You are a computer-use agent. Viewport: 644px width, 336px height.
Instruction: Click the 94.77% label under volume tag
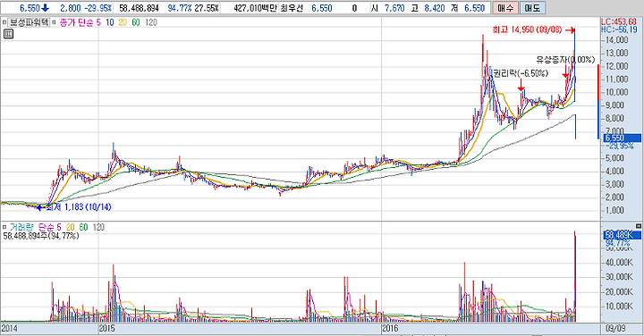tap(618, 244)
